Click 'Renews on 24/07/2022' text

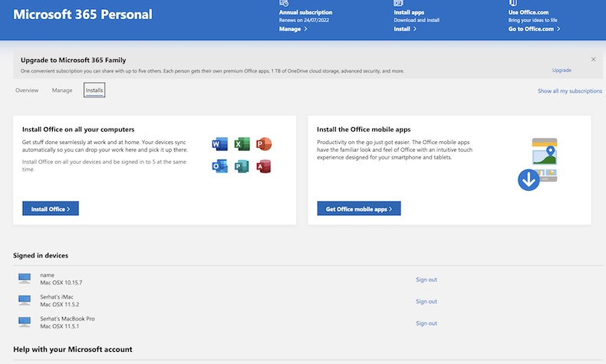coord(305,20)
